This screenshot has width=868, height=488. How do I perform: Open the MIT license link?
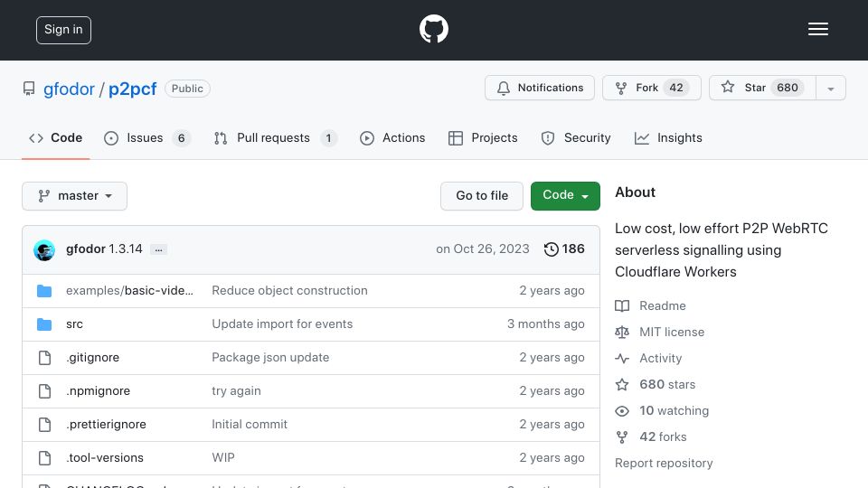pos(672,332)
